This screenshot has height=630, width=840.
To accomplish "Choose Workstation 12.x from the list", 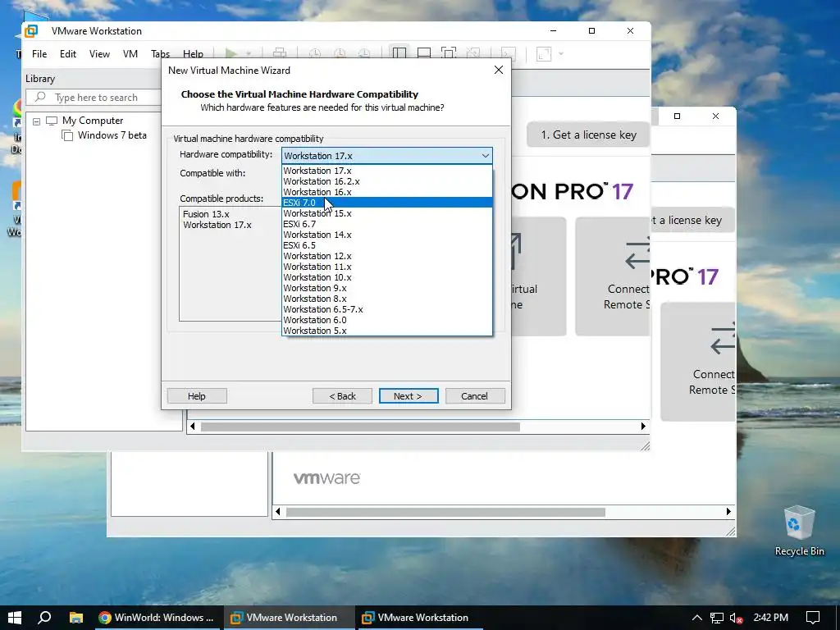I will tap(387, 256).
